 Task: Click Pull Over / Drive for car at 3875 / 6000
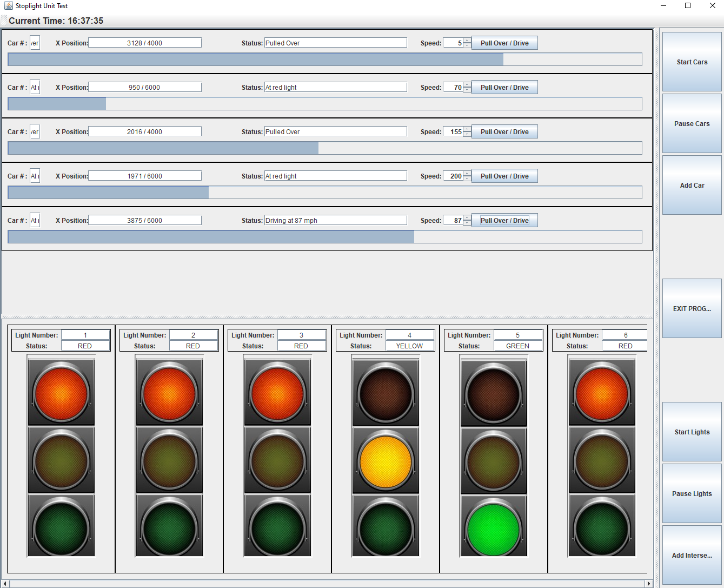click(504, 221)
